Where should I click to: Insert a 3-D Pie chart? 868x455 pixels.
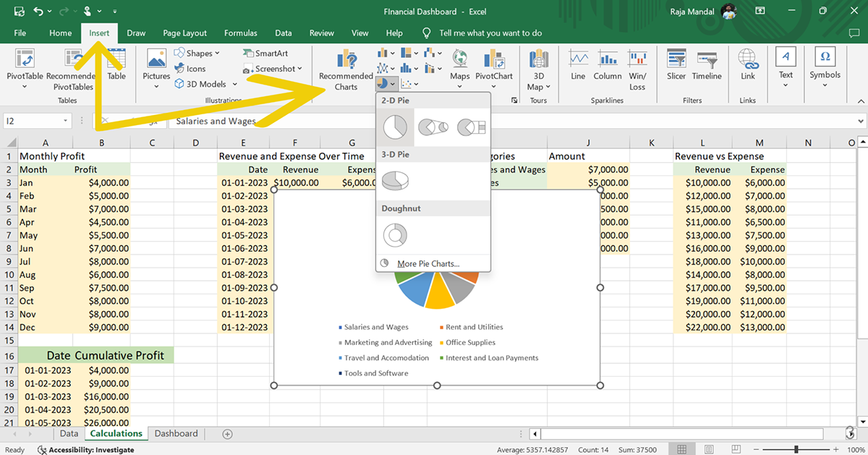pyautogui.click(x=394, y=179)
